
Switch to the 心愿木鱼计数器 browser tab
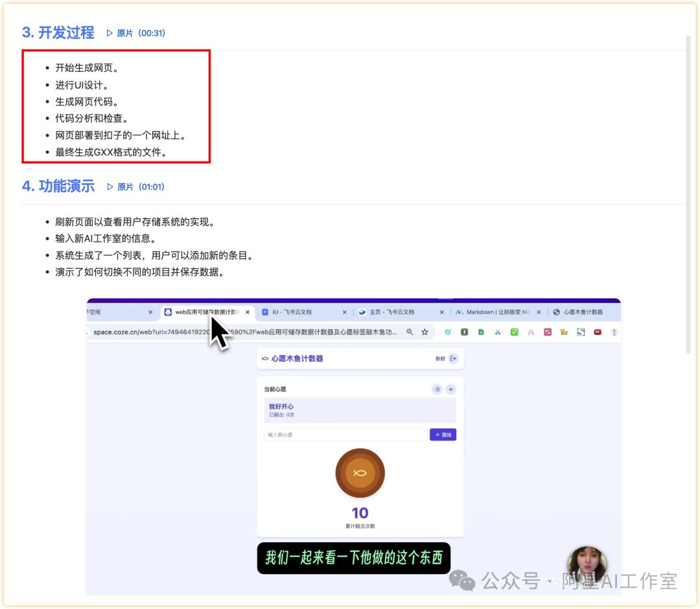click(583, 312)
